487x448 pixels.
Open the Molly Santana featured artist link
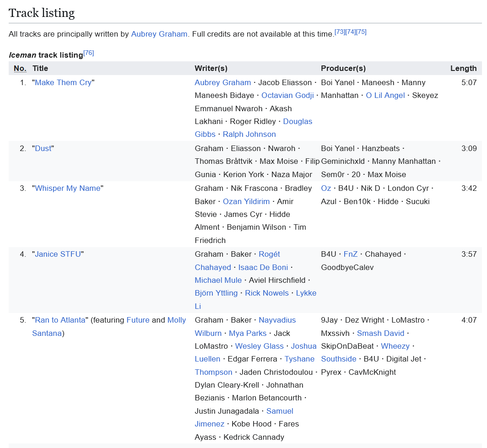tap(176, 320)
